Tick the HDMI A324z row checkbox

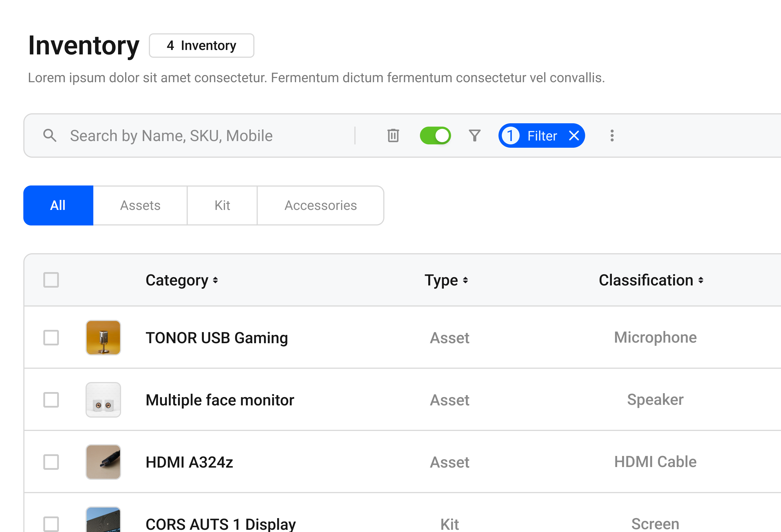(51, 462)
